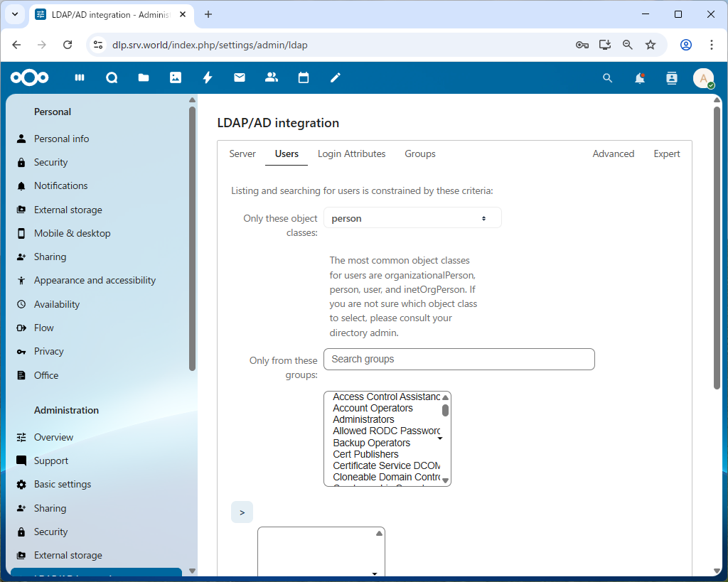
Task: Open the user avatar menu
Action: [703, 78]
